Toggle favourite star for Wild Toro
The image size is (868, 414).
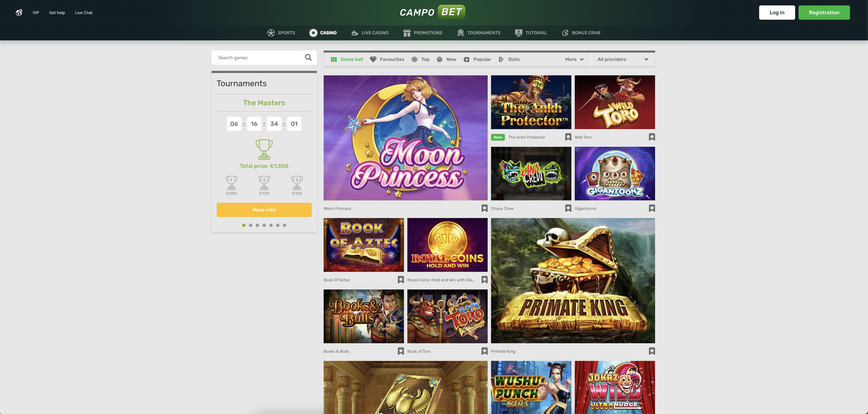coord(652,137)
